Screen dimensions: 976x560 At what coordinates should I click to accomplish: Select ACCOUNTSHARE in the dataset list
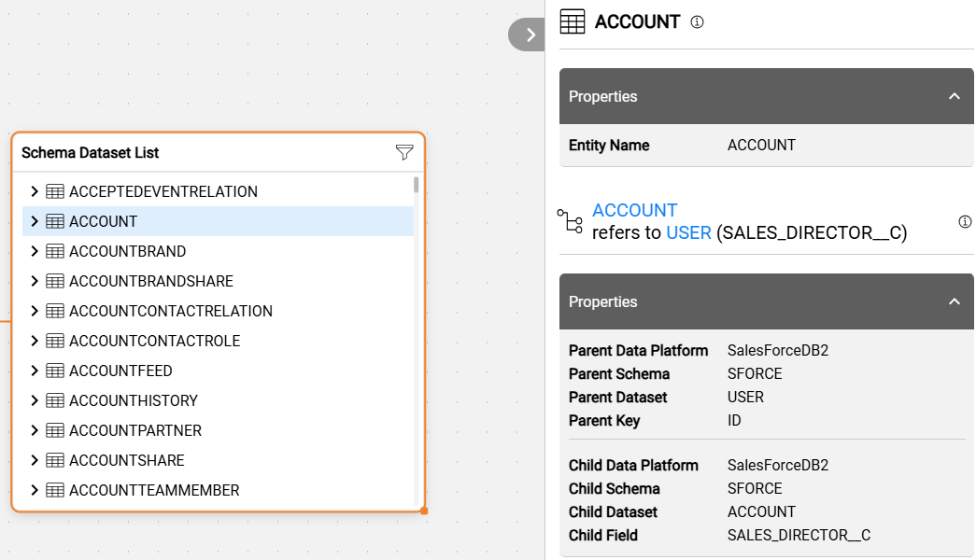point(126,460)
